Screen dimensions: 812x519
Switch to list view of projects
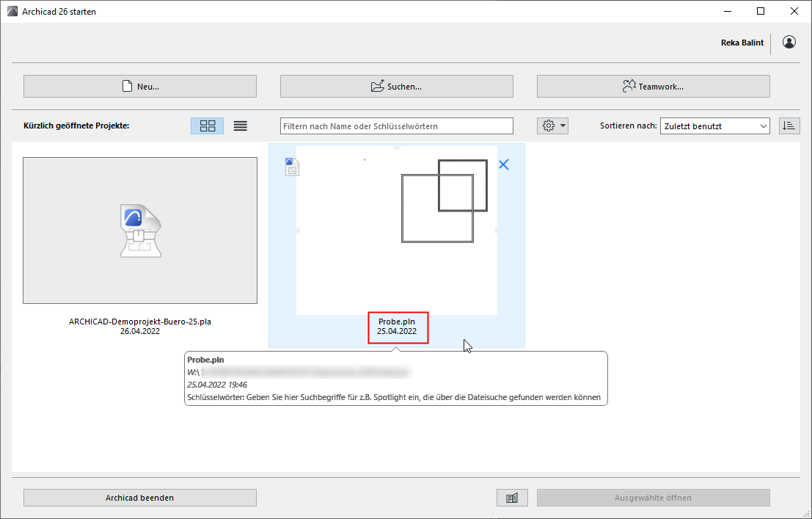pyautogui.click(x=241, y=126)
